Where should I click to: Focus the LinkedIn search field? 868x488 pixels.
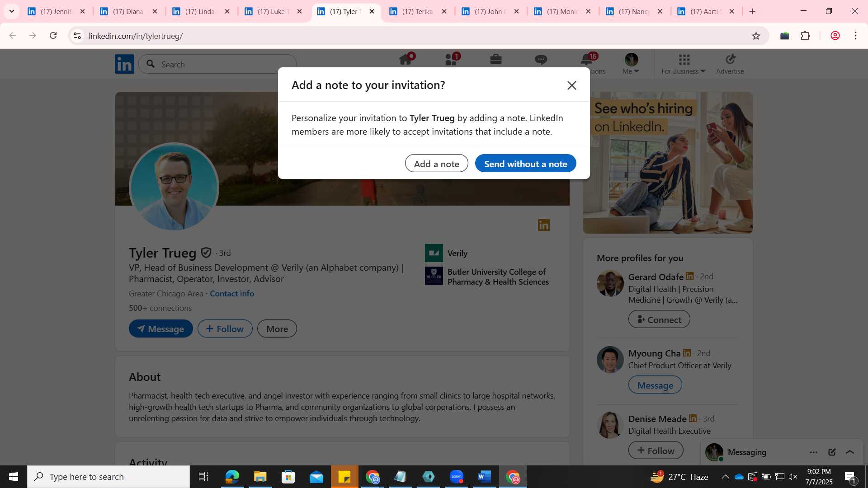(217, 64)
